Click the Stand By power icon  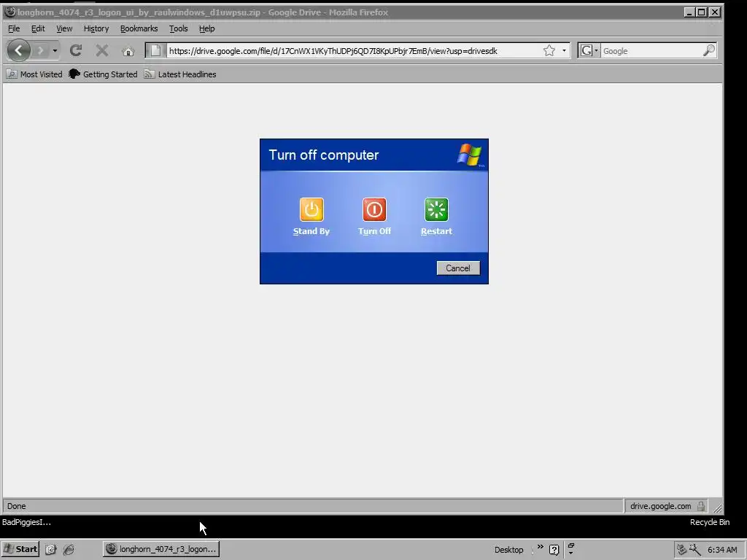coord(311,209)
